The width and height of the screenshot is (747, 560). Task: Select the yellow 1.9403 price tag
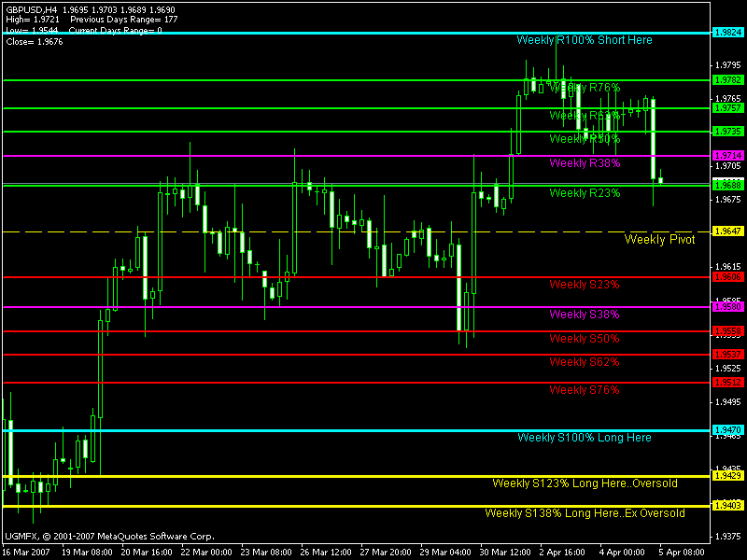726,506
